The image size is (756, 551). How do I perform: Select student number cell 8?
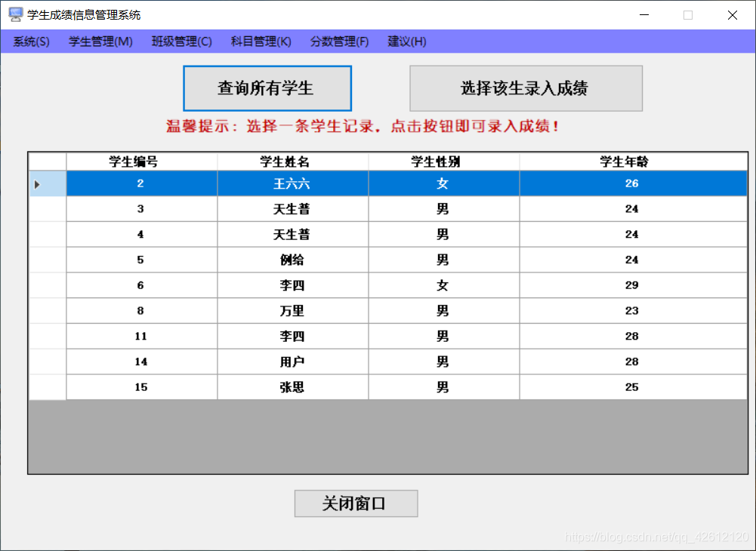click(x=142, y=311)
